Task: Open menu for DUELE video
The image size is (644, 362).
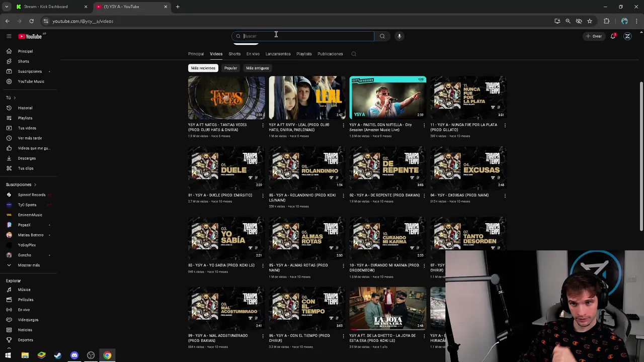Action: pos(263,196)
